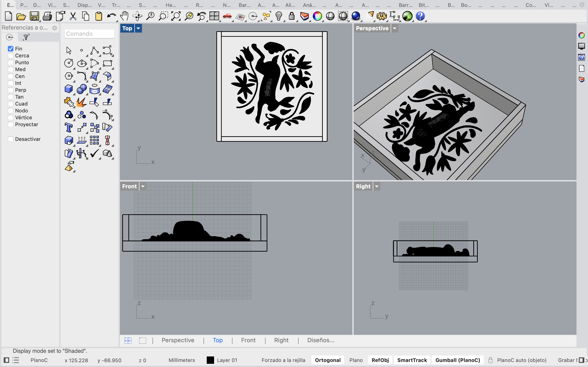Viewport: 588px width, 367px height.
Task: Click the Lock objects padlock icon
Action: point(291,16)
